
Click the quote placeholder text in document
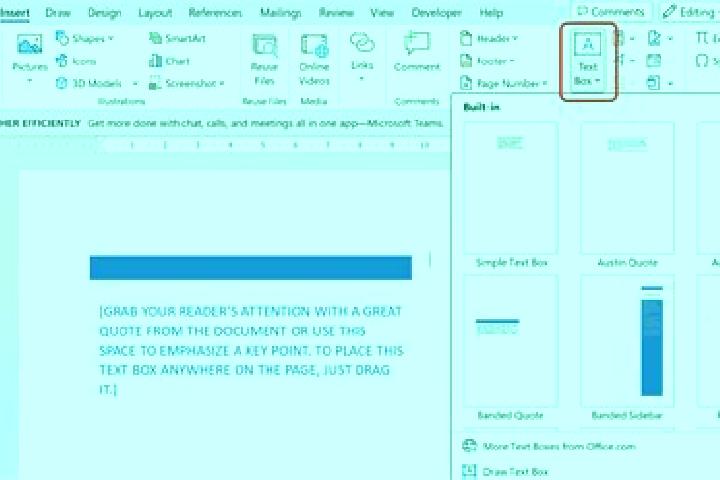click(x=251, y=350)
